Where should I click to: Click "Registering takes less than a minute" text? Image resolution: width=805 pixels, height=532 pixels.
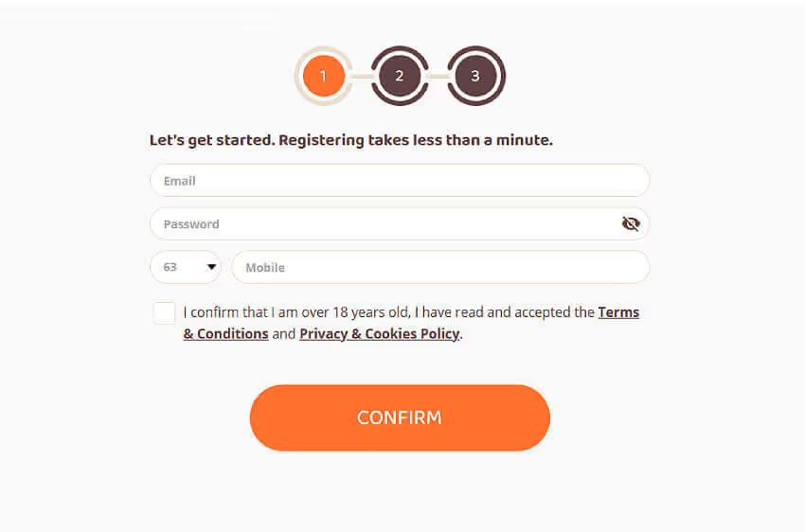415,140
